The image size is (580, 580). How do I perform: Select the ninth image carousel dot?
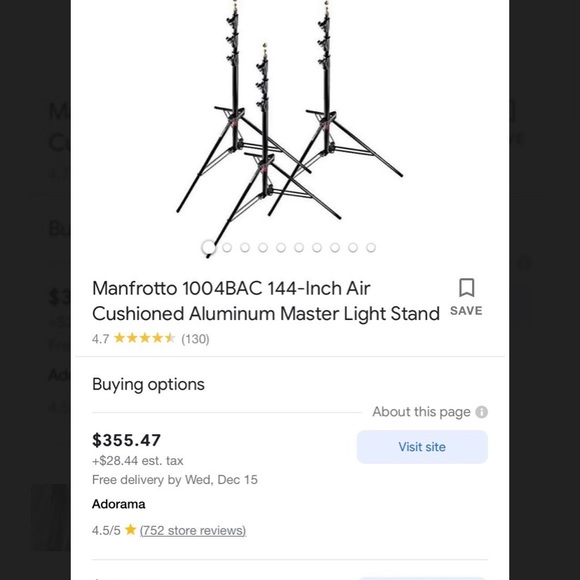click(x=353, y=247)
